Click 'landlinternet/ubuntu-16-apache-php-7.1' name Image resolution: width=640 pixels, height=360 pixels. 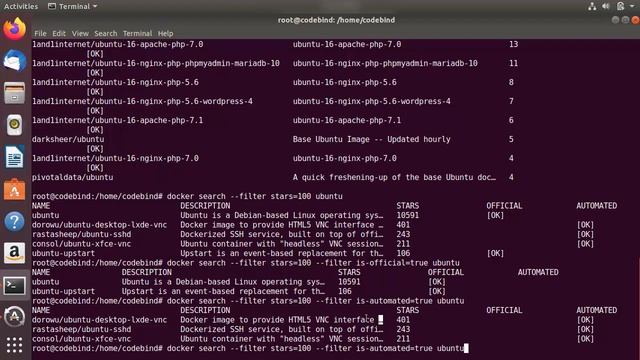coord(118,120)
